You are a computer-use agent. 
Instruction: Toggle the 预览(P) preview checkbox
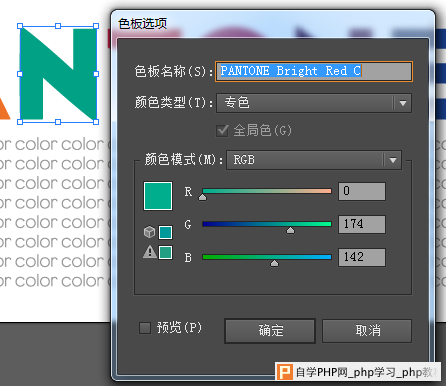145,328
